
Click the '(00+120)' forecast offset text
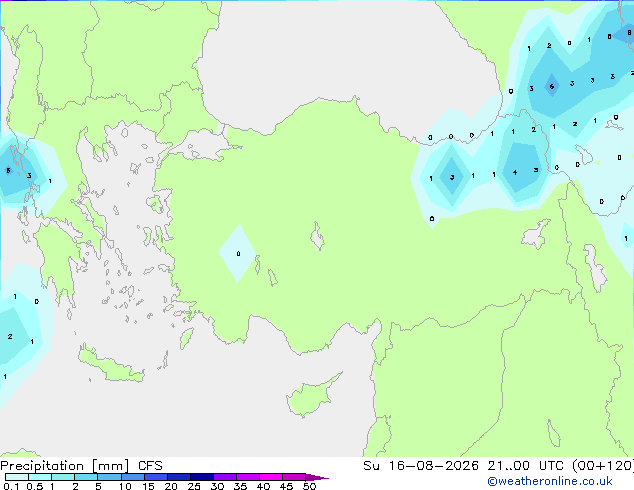pos(603,466)
